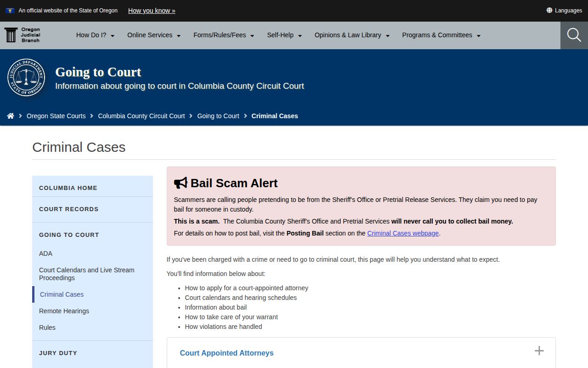Click Court Appointed Attorneys heading
Viewport: 588px width, 368px height.
click(x=226, y=353)
